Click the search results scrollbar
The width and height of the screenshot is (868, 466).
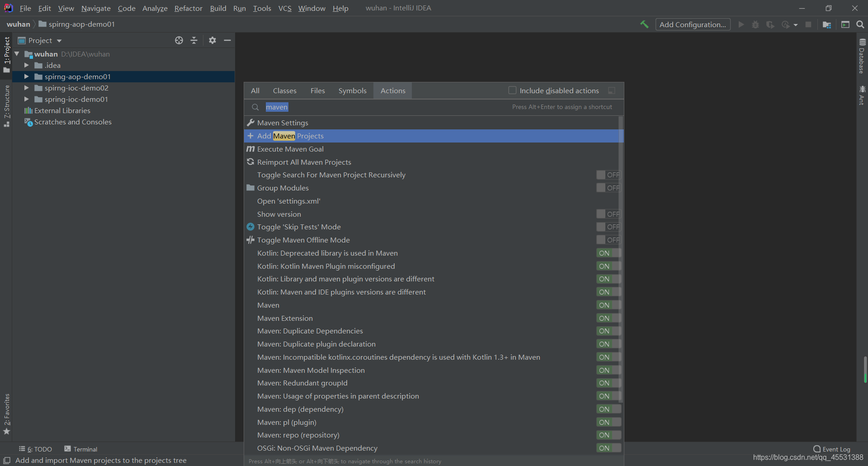[621, 260]
